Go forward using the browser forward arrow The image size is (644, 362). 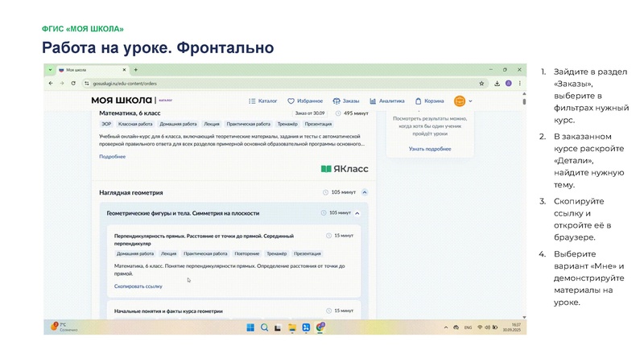click(62, 84)
